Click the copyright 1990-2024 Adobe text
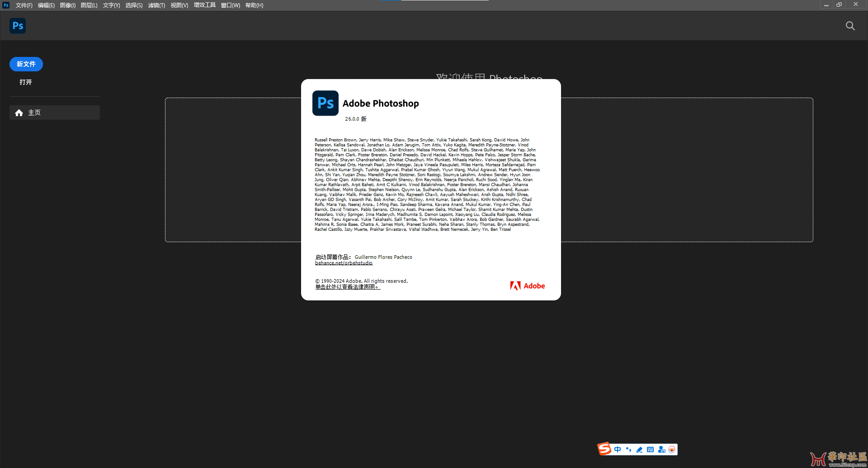Viewport: 868px width, 468px height. coord(361,281)
